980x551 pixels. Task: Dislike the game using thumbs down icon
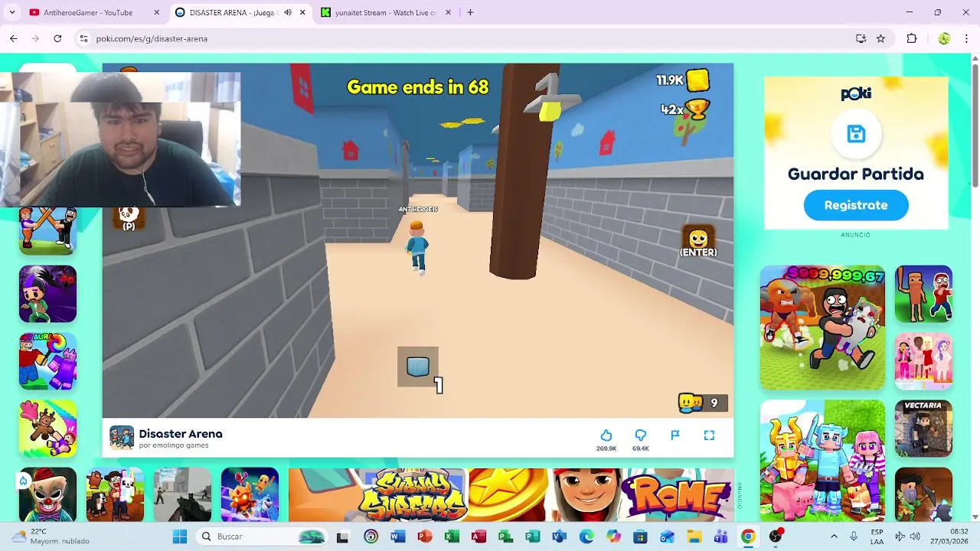(x=640, y=435)
